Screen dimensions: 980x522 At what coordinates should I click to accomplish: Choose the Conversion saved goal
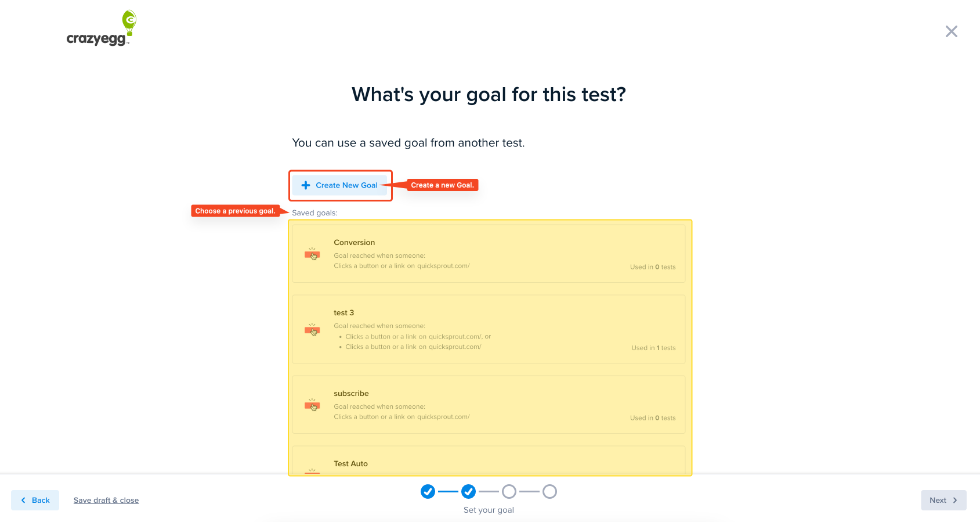tap(489, 254)
